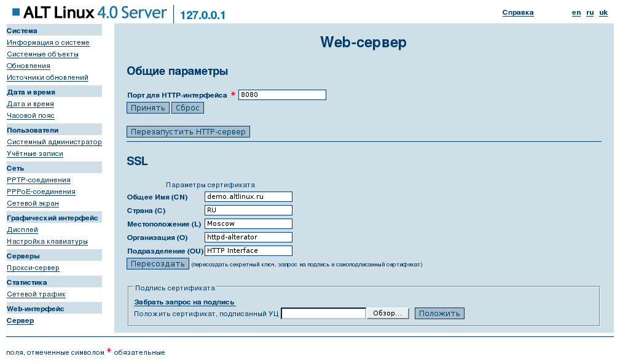
Task: Open the Часовой пояс page
Action: (x=30, y=115)
